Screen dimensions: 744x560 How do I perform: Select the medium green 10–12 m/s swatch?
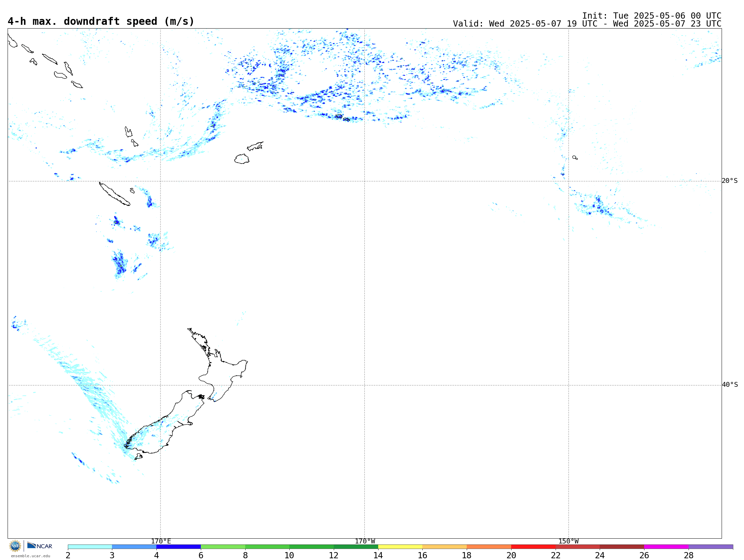[312, 547]
